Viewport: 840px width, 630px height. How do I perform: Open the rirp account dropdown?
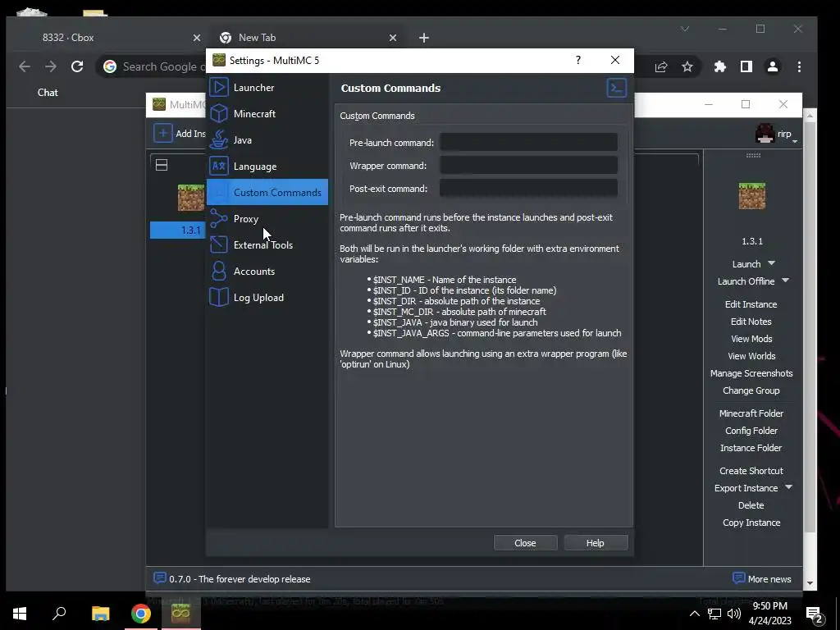click(x=777, y=134)
